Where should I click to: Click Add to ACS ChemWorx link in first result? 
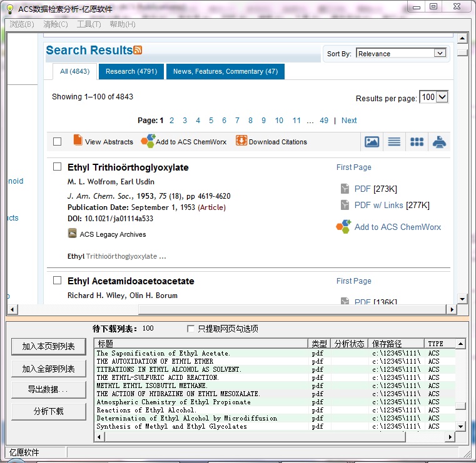(398, 227)
